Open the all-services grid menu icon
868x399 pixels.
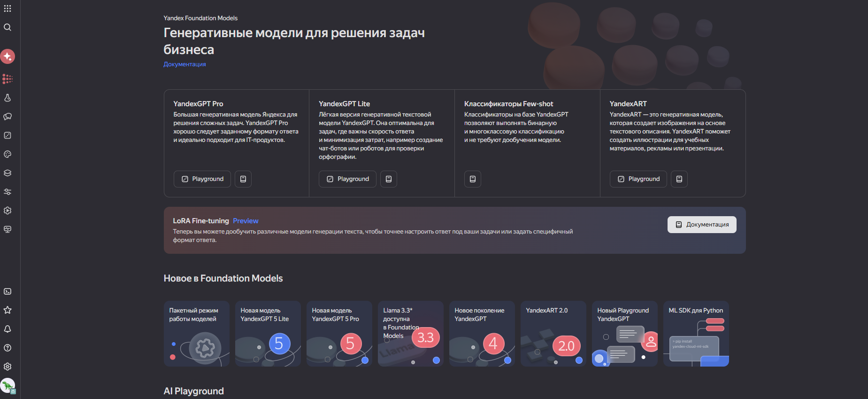[8, 8]
